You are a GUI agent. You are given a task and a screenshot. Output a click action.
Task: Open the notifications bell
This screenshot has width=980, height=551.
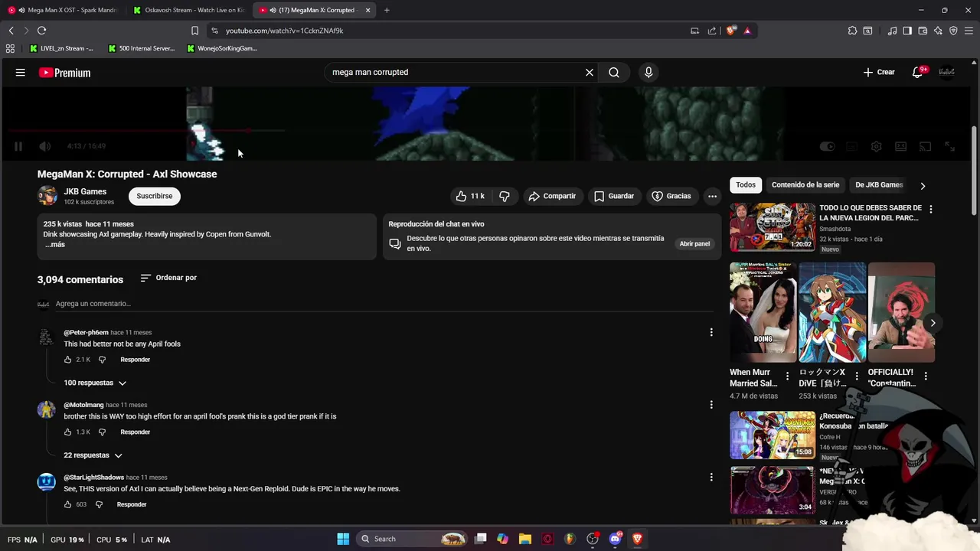tap(918, 72)
